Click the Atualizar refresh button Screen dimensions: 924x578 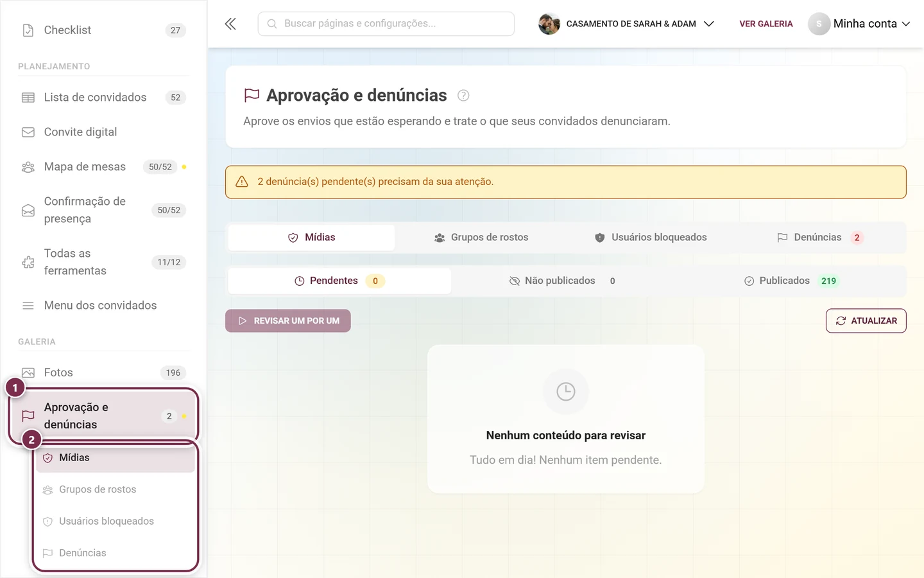(866, 321)
